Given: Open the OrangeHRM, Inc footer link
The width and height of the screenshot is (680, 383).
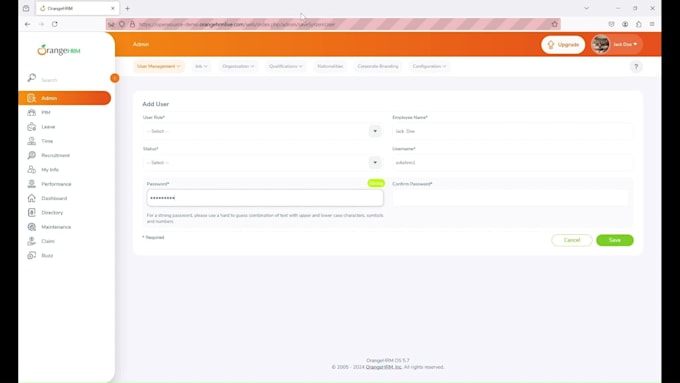Looking at the screenshot, I should (x=384, y=367).
